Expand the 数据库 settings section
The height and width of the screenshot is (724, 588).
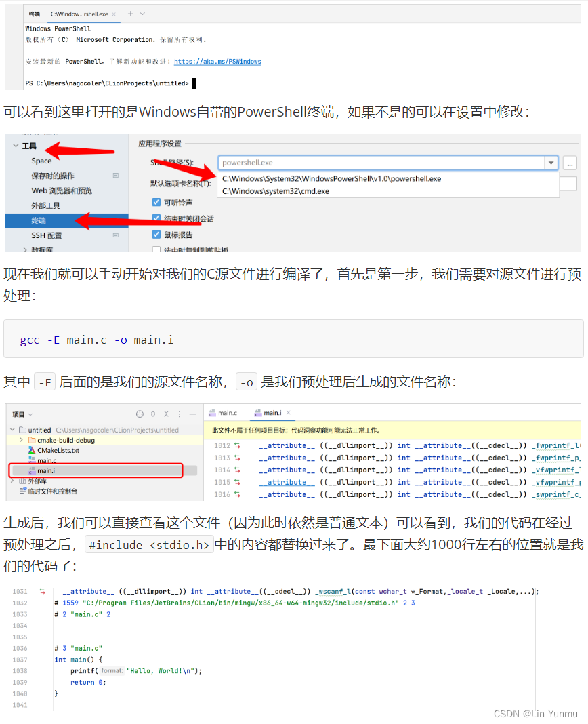pyautogui.click(x=25, y=249)
